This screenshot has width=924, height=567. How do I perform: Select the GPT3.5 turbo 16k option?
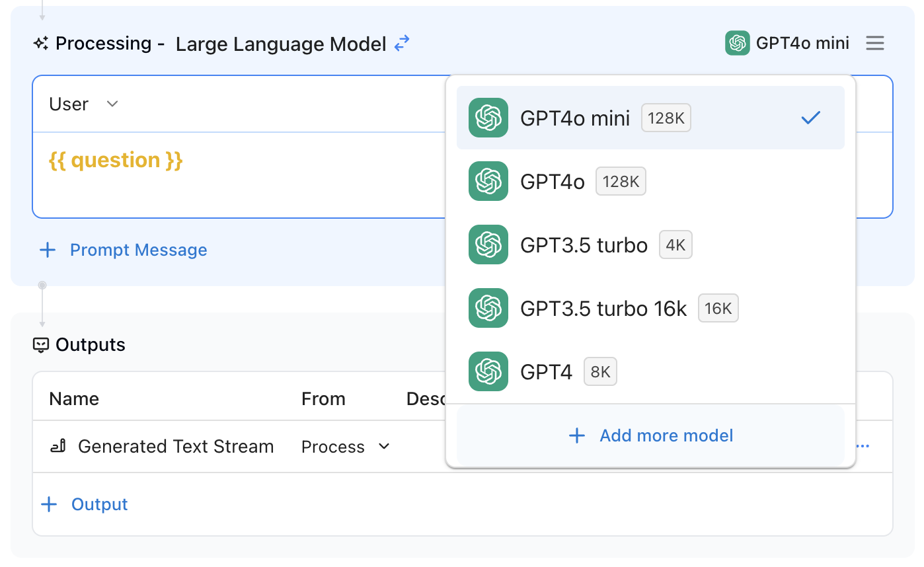click(603, 309)
